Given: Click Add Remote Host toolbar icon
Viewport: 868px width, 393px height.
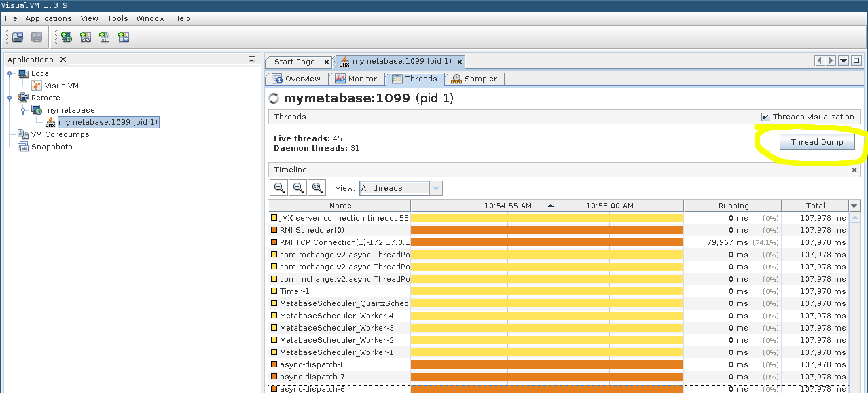Looking at the screenshot, I should (x=66, y=37).
